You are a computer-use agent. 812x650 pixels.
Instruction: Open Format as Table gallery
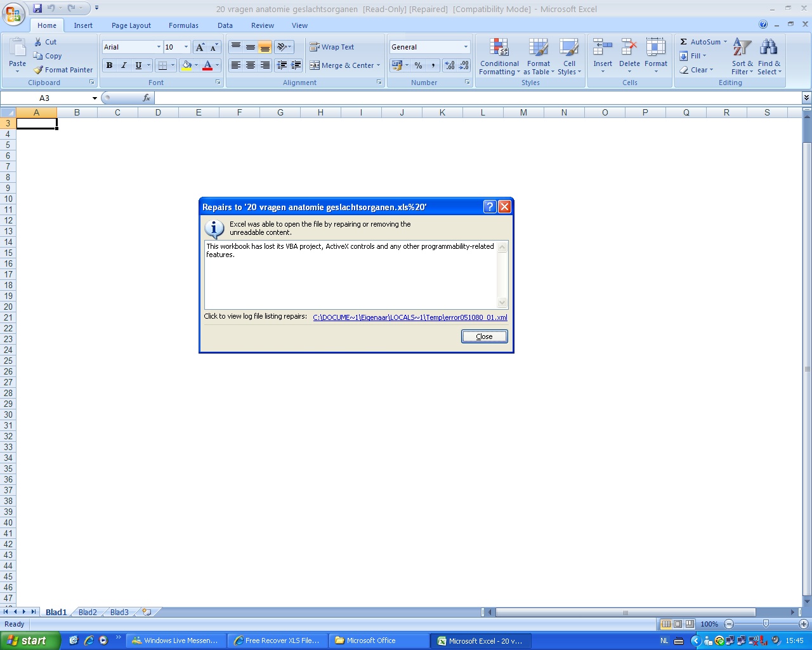point(539,56)
